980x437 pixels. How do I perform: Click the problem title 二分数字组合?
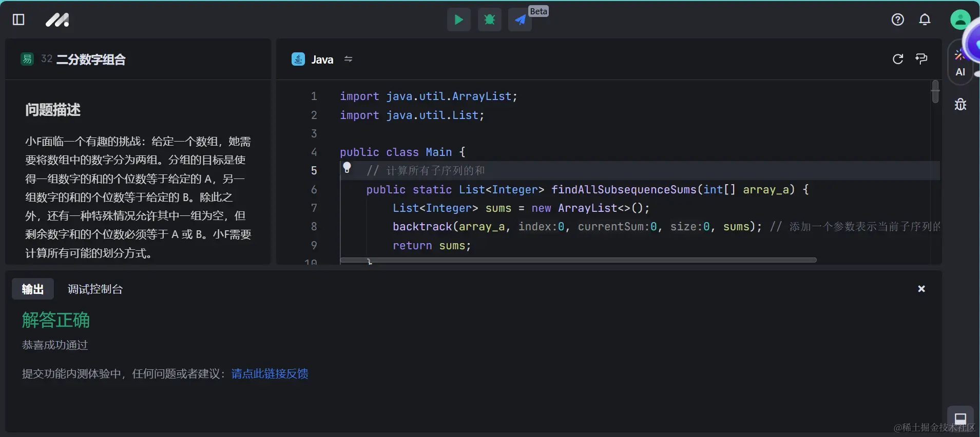[91, 59]
